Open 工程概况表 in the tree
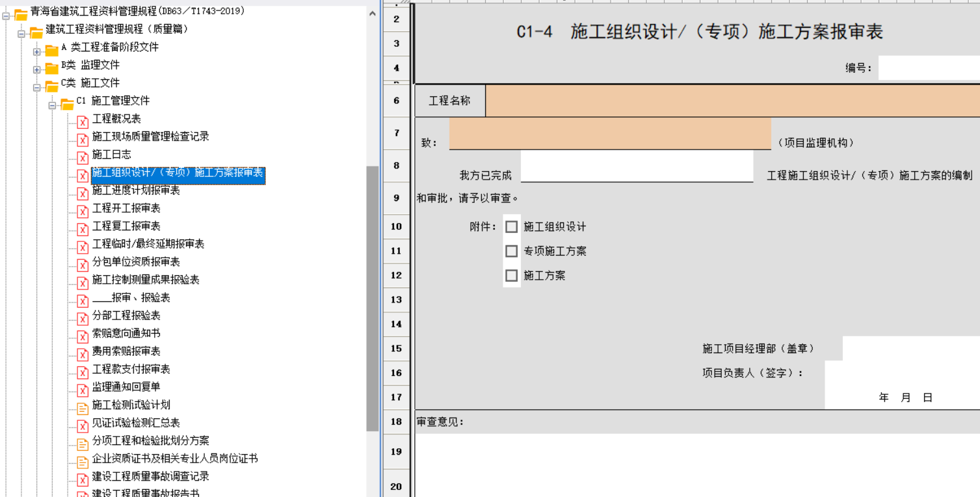Screen dimensions: 980x497 (x=116, y=118)
